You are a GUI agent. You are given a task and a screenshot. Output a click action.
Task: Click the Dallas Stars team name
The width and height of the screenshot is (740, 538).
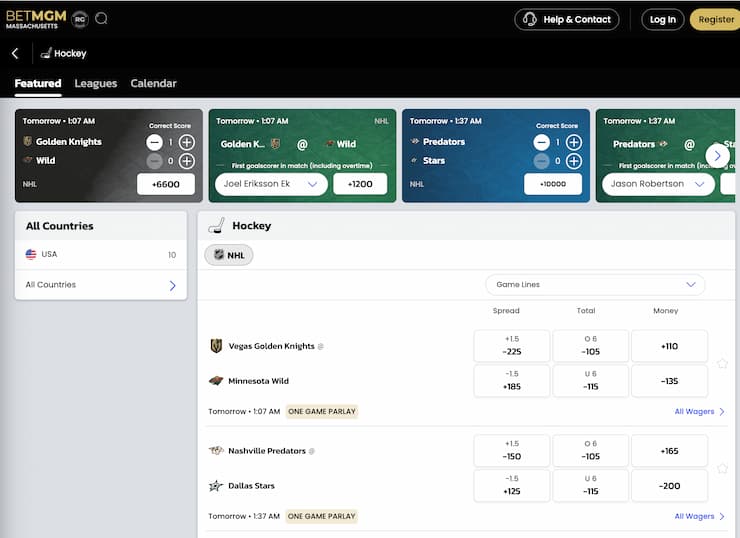pos(251,486)
